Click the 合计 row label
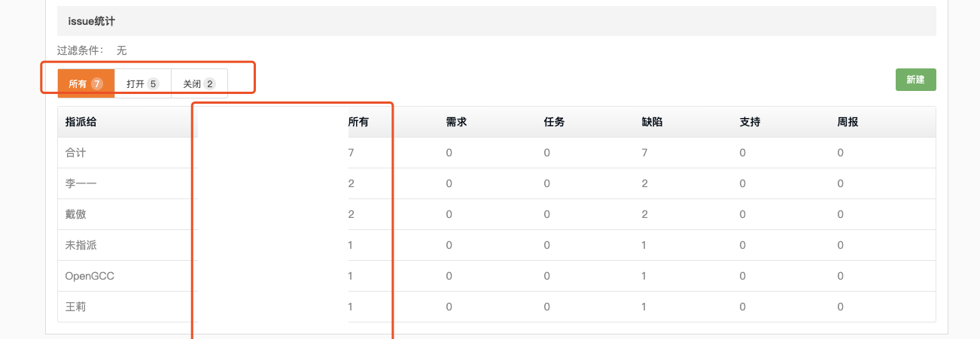This screenshot has height=339, width=980. click(76, 153)
